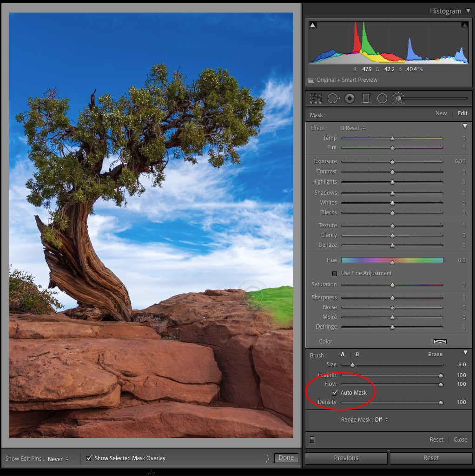Toggle shadow clipping indicator in histogram

[x=313, y=25]
